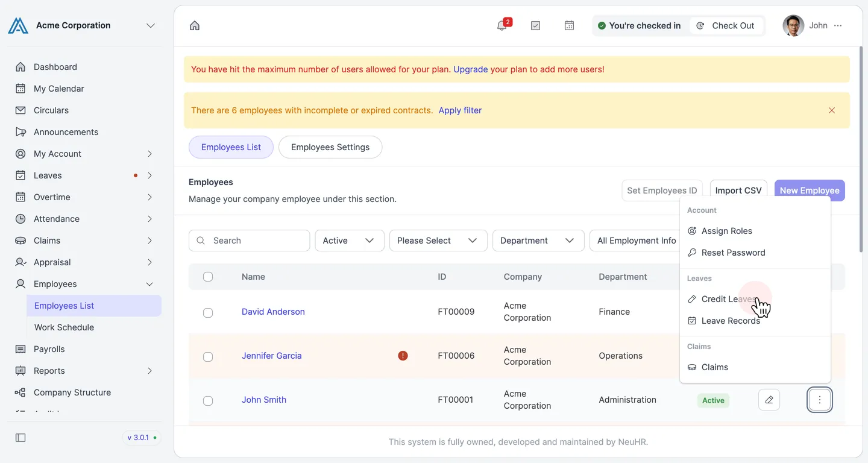Click the Claims icon in popup menu

click(x=692, y=367)
